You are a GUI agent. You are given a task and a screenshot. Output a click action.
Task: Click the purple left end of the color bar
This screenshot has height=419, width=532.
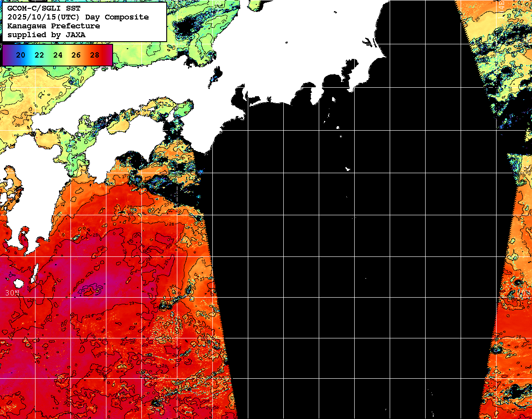point(6,55)
